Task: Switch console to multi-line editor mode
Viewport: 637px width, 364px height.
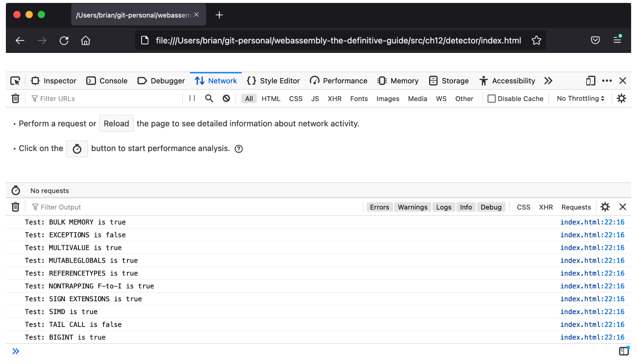Action: point(624,351)
